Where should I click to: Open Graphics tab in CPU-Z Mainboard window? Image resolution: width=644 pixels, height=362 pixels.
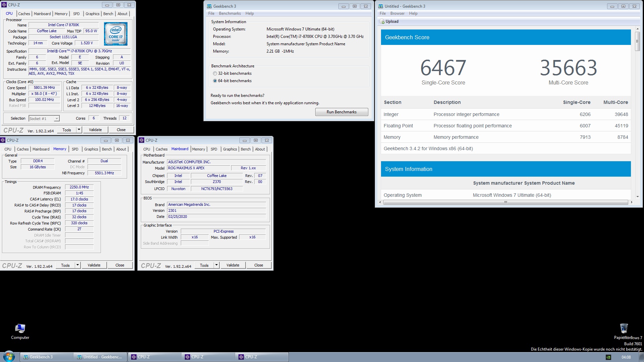(230, 149)
